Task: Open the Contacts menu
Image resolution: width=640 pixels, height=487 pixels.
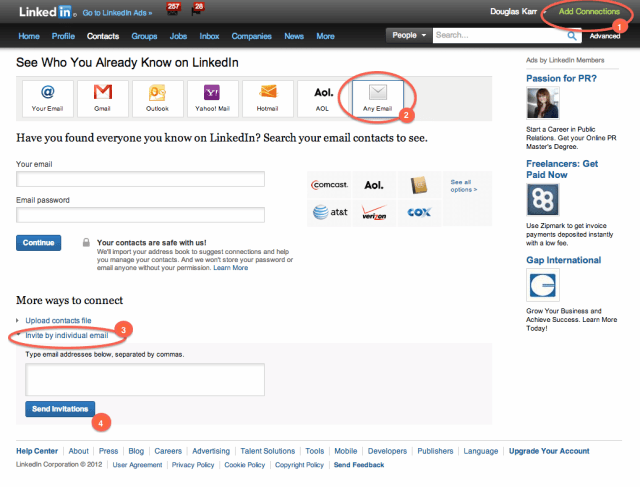Action: [103, 36]
